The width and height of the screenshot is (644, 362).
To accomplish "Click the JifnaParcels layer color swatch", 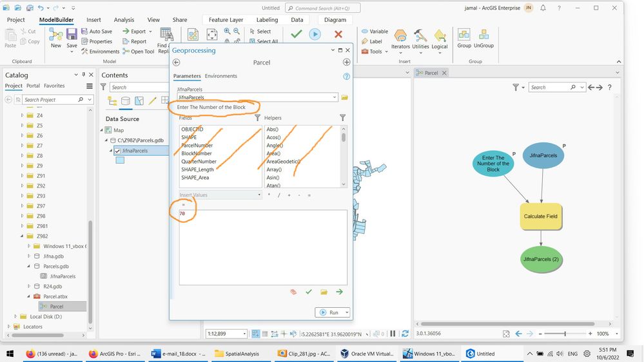I will [120, 160].
